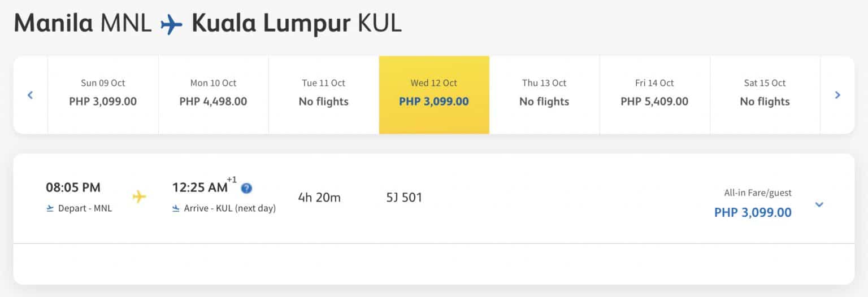This screenshot has width=868, height=297.
Task: Select the Thu 13 Oct date tab
Action: pos(544,95)
